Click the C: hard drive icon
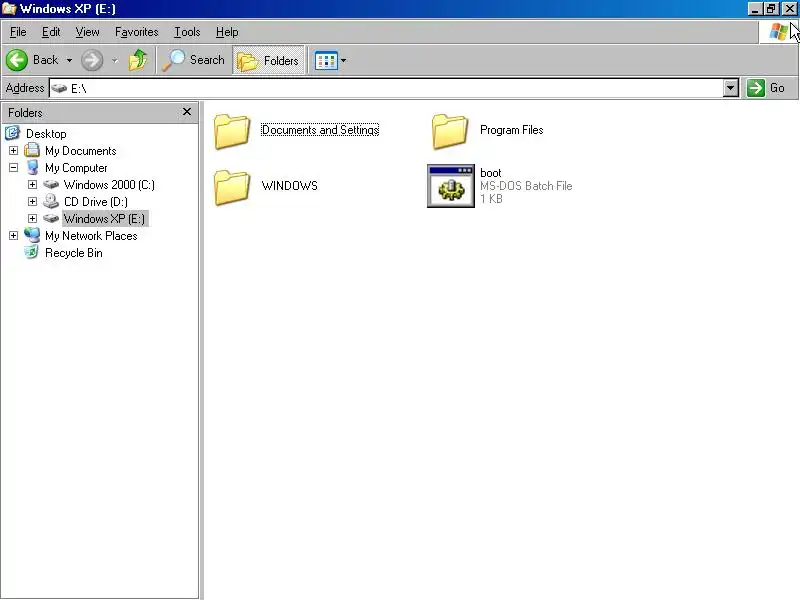The width and height of the screenshot is (800, 600). (51, 184)
